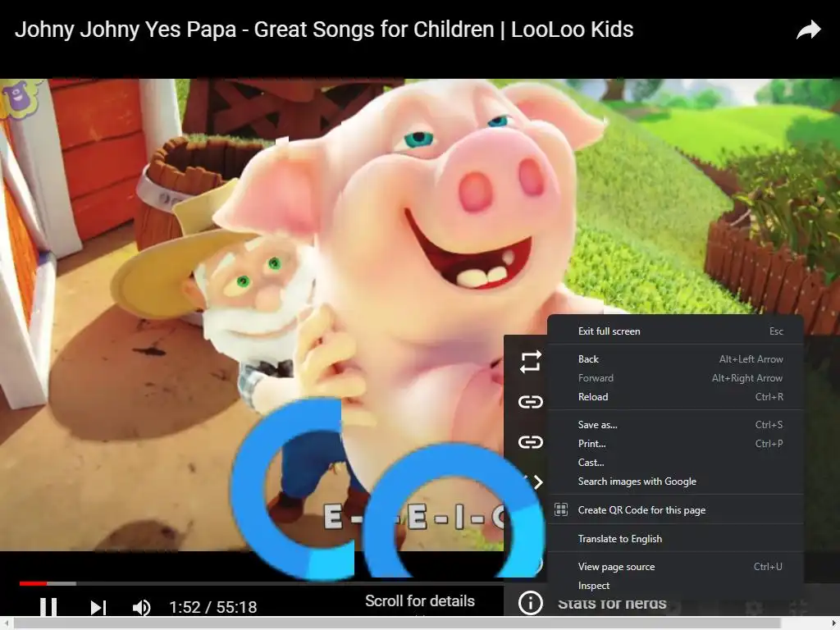Open the video title link Johny Johny Yes Papa
The image size is (840, 630).
click(323, 30)
